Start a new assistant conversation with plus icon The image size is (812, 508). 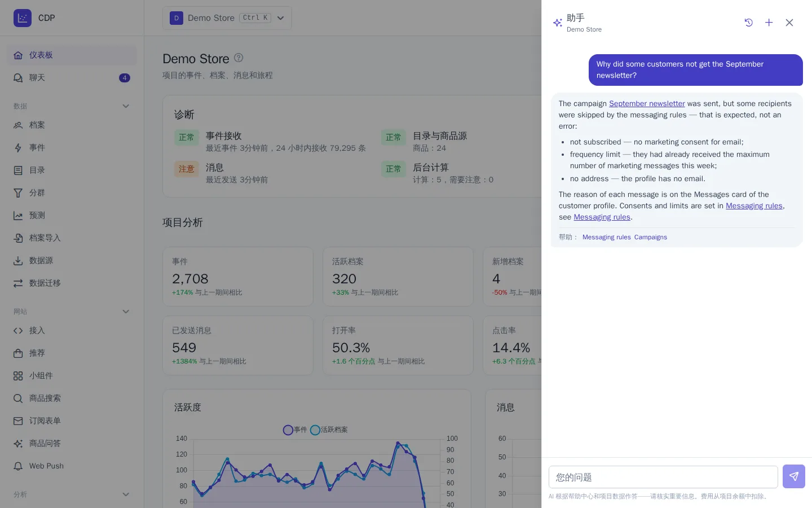point(769,23)
